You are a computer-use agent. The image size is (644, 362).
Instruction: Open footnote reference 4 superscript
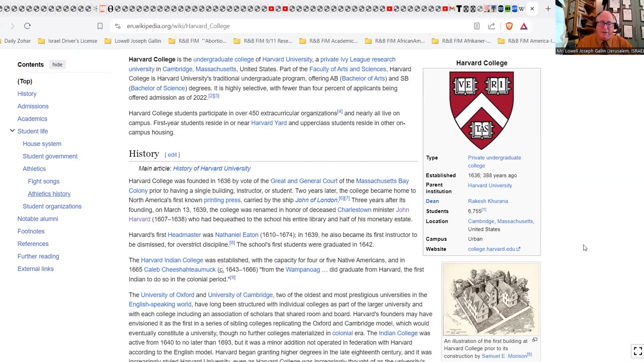tap(340, 111)
